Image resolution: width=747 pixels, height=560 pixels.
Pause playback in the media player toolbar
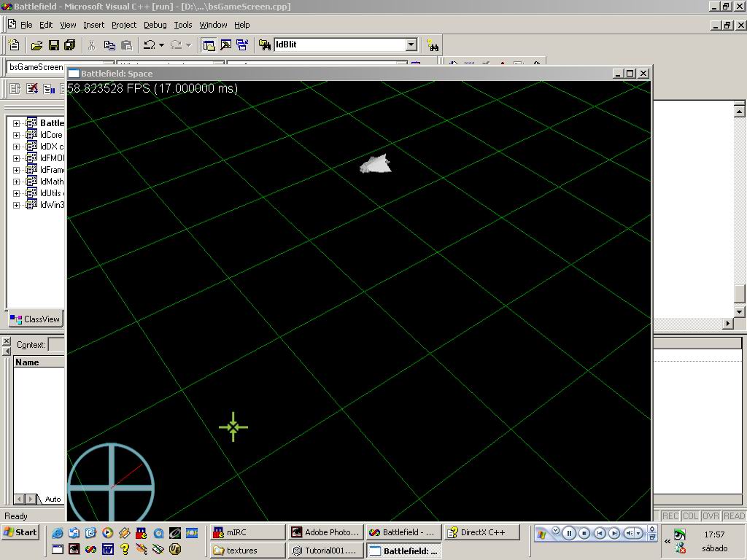(569, 533)
